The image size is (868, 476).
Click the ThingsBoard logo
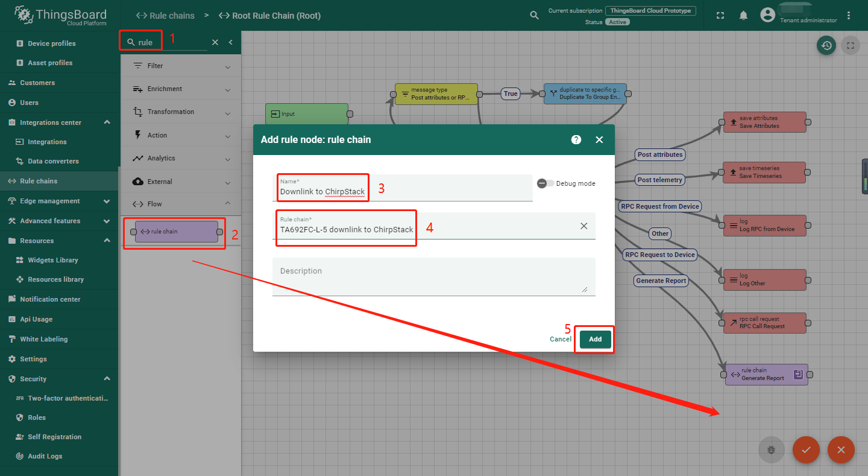pos(60,16)
